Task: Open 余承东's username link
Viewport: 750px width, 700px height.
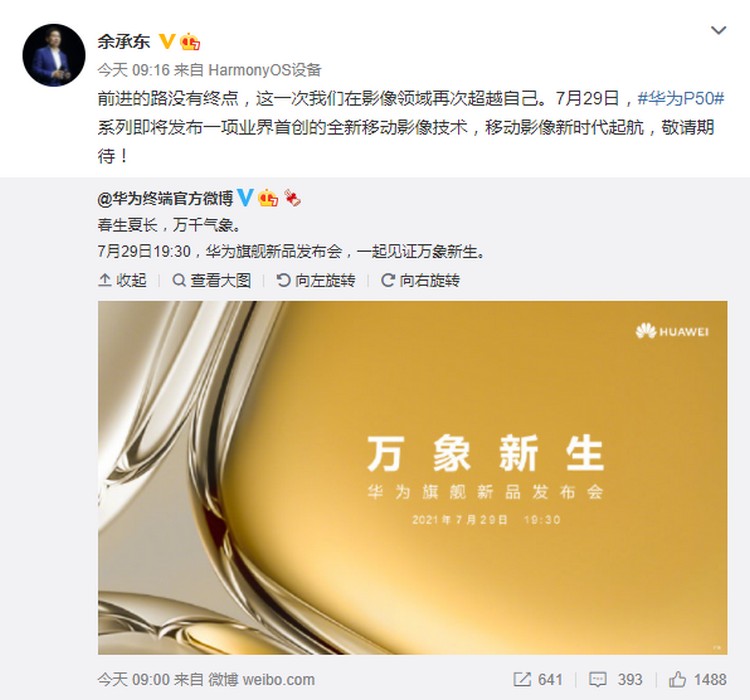Action: [123, 42]
